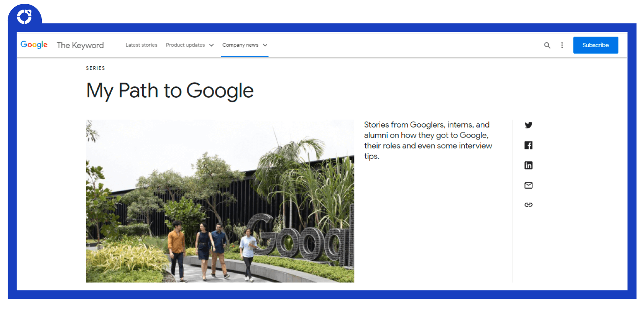Click the My Path to Google heading

point(170,91)
